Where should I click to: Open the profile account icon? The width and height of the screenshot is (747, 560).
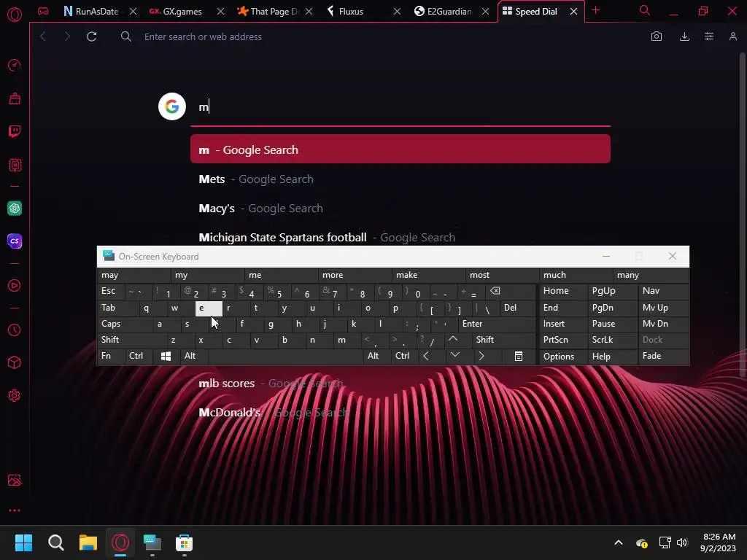733,36
